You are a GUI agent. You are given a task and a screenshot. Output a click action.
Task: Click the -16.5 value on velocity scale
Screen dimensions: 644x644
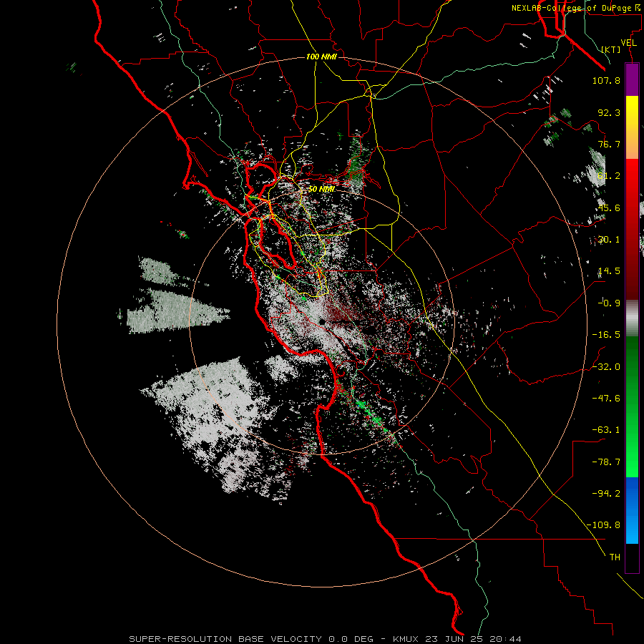tap(606, 335)
